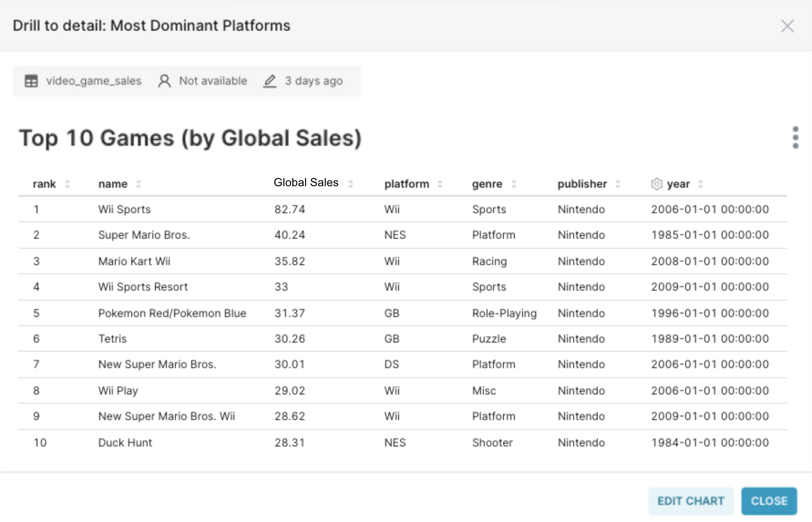
Task: Click the rank column header
Action: pyautogui.click(x=44, y=184)
